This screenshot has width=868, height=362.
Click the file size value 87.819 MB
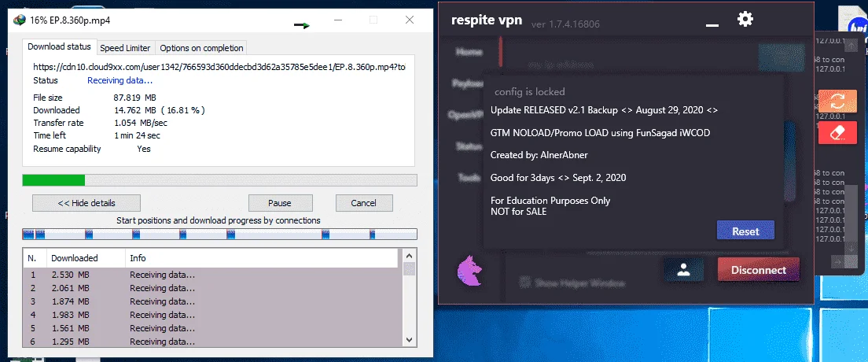click(135, 98)
